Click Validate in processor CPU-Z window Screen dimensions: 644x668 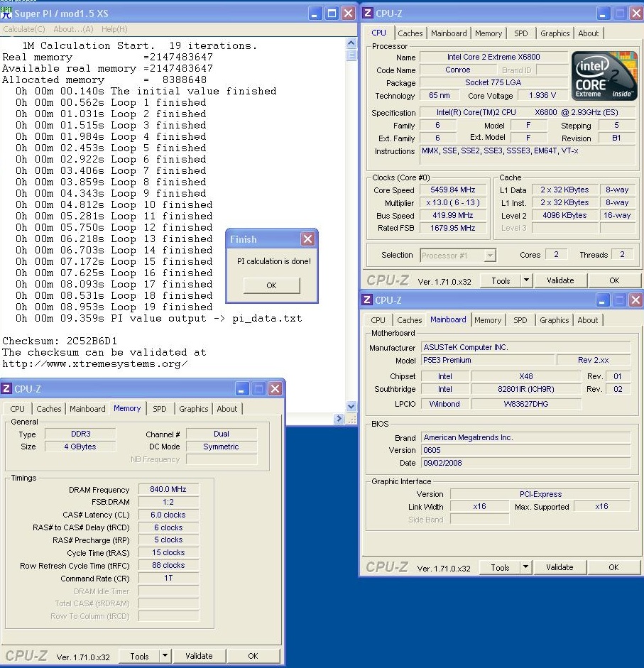point(560,280)
